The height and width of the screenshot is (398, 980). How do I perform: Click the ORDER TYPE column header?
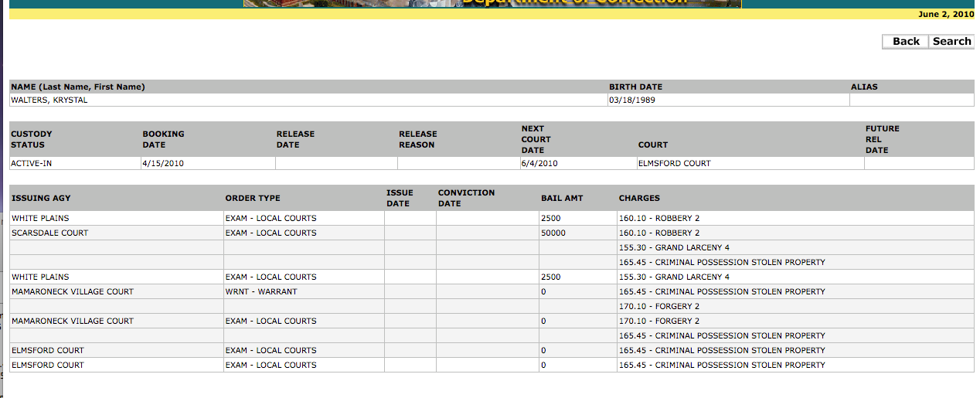[x=253, y=199]
